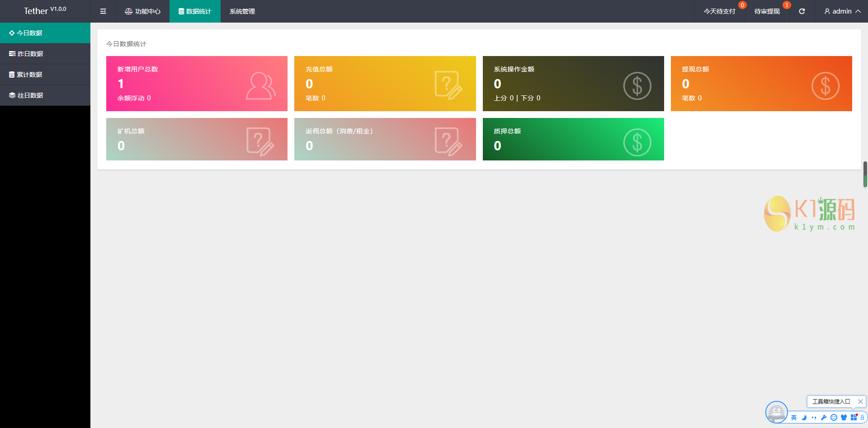The height and width of the screenshot is (428, 868).
Task: Click the edit-note icon on 充值总额 card
Action: click(448, 85)
